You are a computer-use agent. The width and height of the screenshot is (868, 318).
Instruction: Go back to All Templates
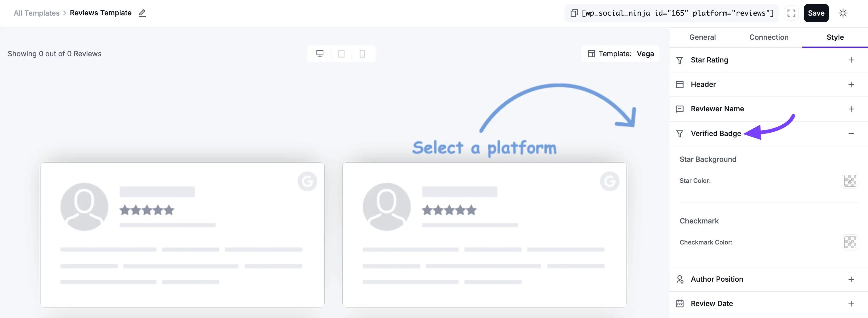click(36, 13)
